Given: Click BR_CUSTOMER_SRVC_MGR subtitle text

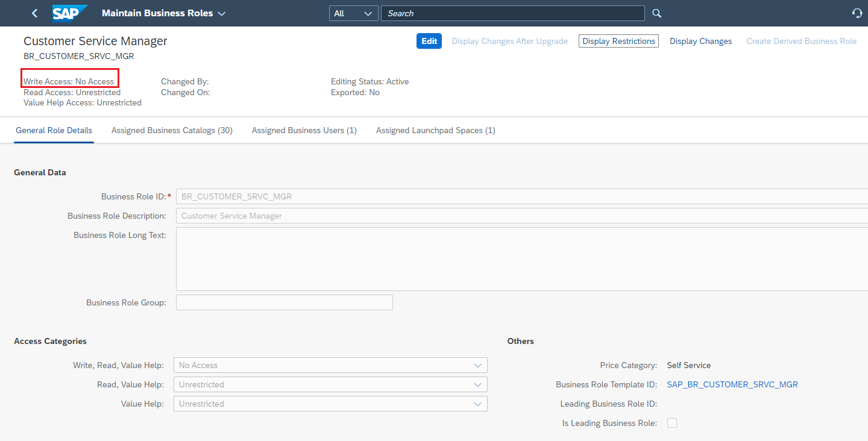Looking at the screenshot, I should click(79, 56).
